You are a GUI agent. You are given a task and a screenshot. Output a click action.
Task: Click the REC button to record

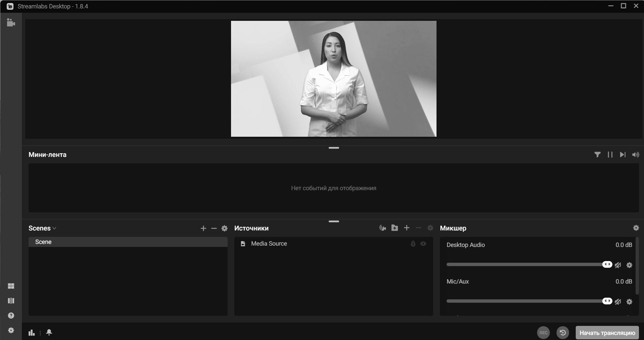[543, 333]
